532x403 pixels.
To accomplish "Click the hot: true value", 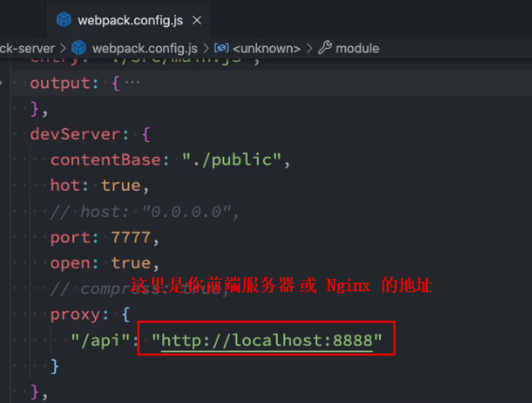I will click(121, 185).
